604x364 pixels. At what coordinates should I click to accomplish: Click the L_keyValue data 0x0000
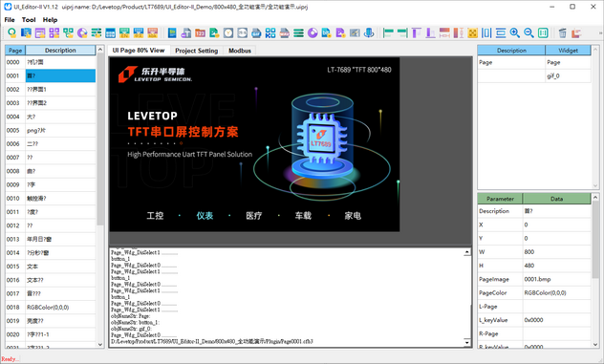pyautogui.click(x=556, y=320)
